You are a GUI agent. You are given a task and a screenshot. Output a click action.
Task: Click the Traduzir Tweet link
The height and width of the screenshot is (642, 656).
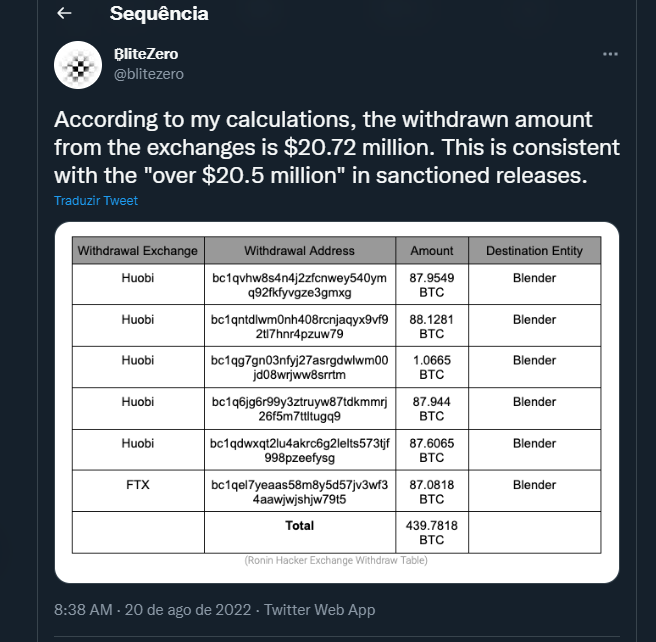click(96, 200)
